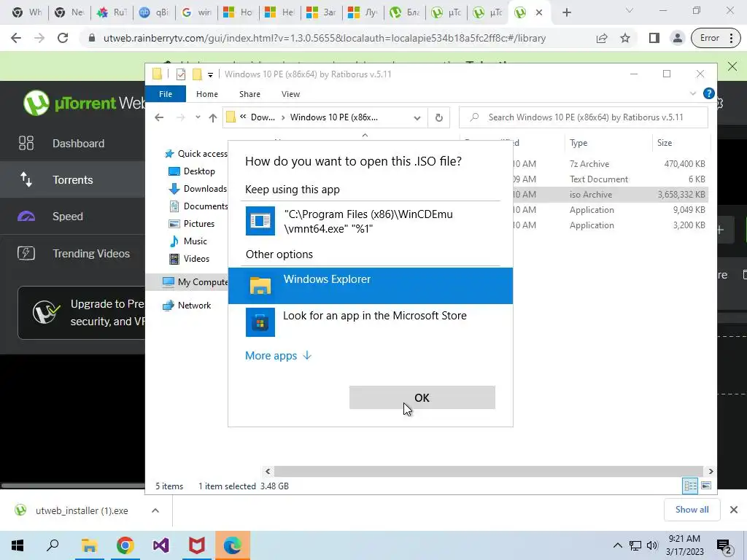The height and width of the screenshot is (560, 747).
Task: Sort files by the Type column header
Action: point(608,143)
